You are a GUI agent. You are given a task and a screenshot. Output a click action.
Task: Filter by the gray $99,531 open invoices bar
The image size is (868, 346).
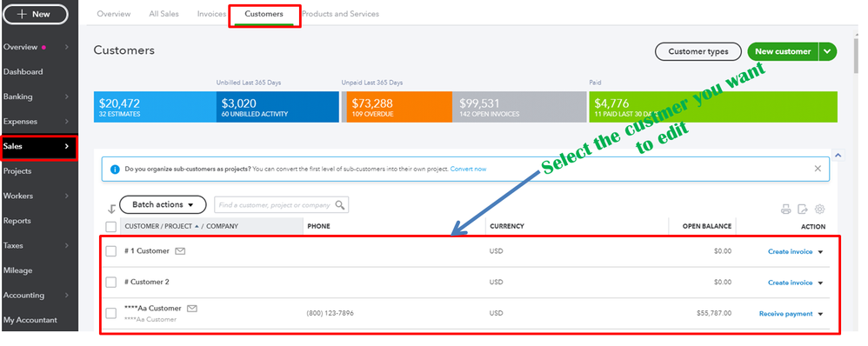click(519, 107)
